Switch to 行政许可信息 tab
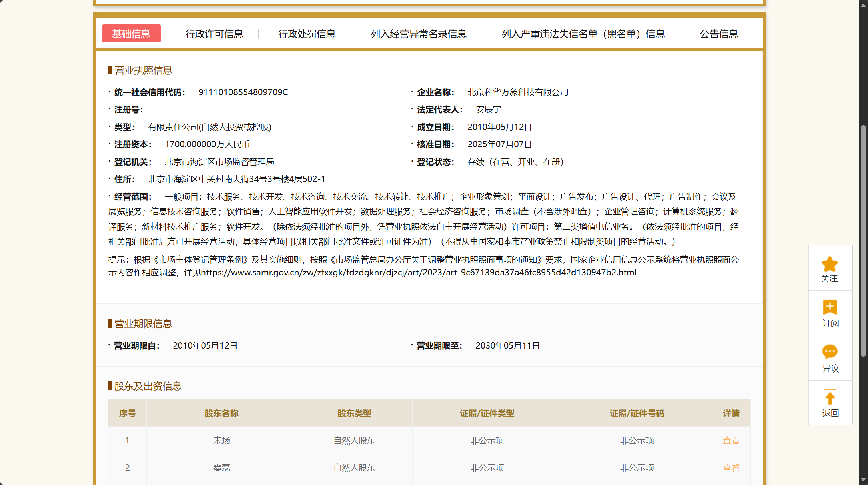Viewport: 868px width, 485px height. click(214, 34)
